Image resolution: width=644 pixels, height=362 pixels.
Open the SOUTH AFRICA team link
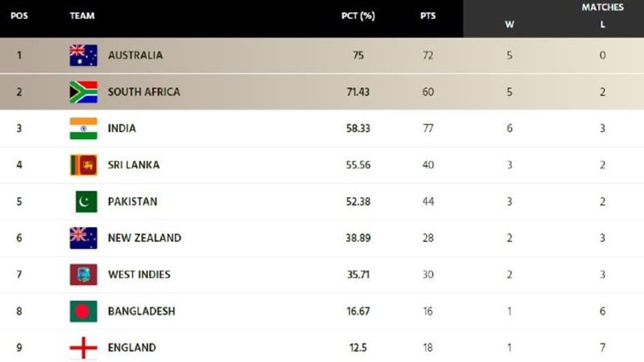pos(143,92)
